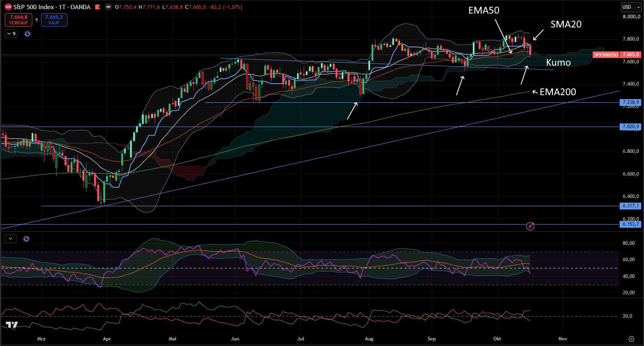Click the 80,00 level on the RSI scale
This screenshot has height=346, width=644.
[x=629, y=243]
